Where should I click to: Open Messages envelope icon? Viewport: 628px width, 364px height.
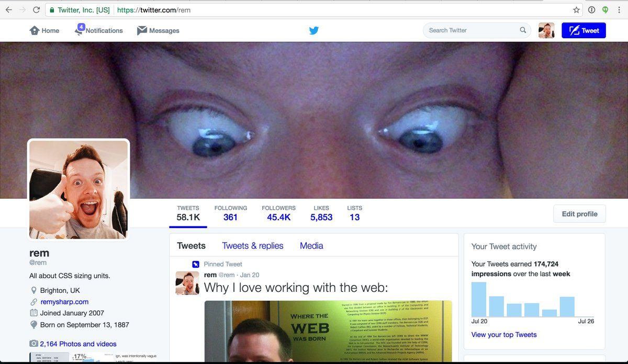[x=142, y=30]
